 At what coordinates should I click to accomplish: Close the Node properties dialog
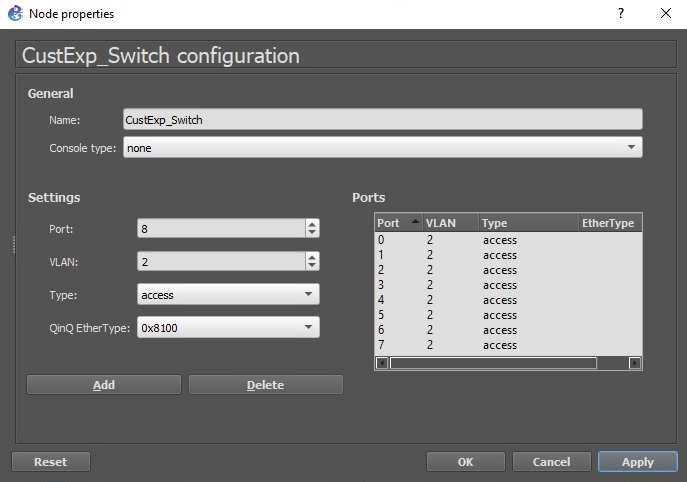point(666,13)
